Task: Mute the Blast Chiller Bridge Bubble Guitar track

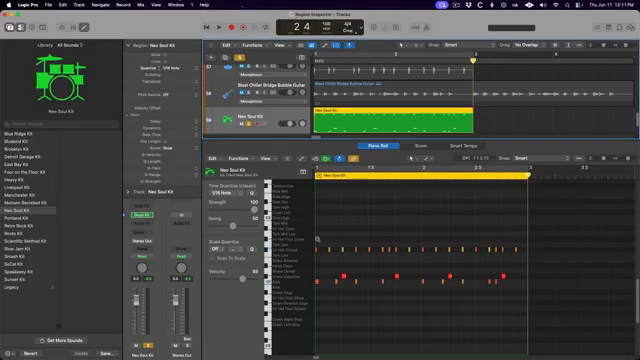Action: (x=241, y=93)
